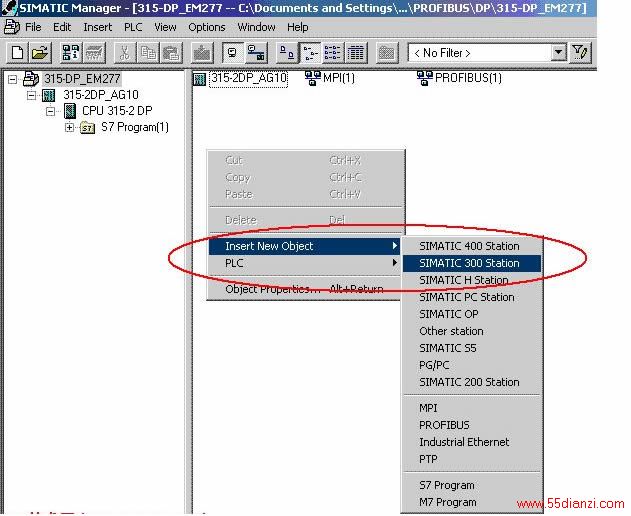Choose PROFIBUS in submenu

click(x=472, y=425)
